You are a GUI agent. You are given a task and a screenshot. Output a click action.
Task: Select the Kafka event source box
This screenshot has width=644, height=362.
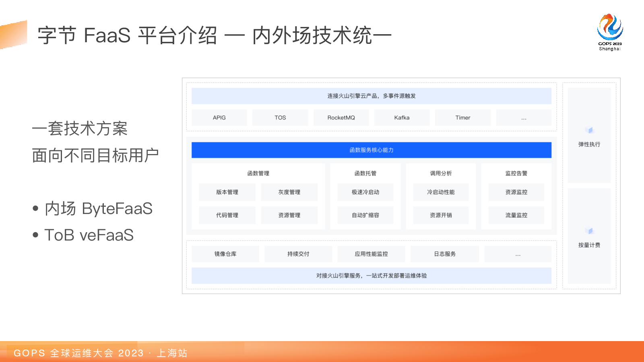(x=402, y=117)
